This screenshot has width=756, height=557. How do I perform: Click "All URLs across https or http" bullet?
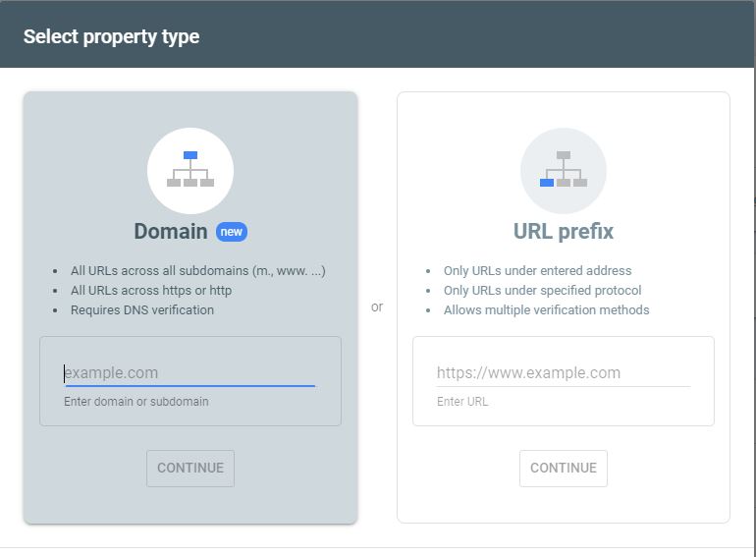(x=151, y=291)
